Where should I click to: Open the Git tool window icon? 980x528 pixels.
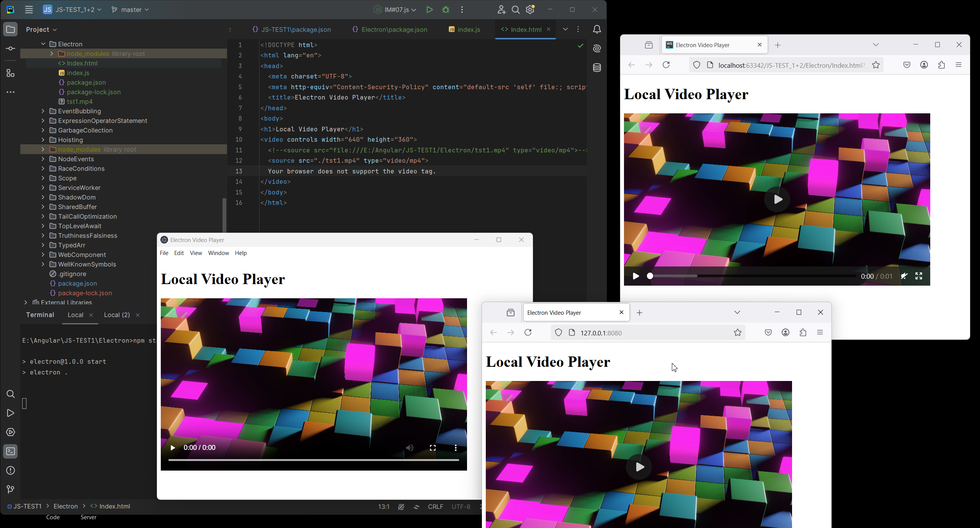click(10, 489)
